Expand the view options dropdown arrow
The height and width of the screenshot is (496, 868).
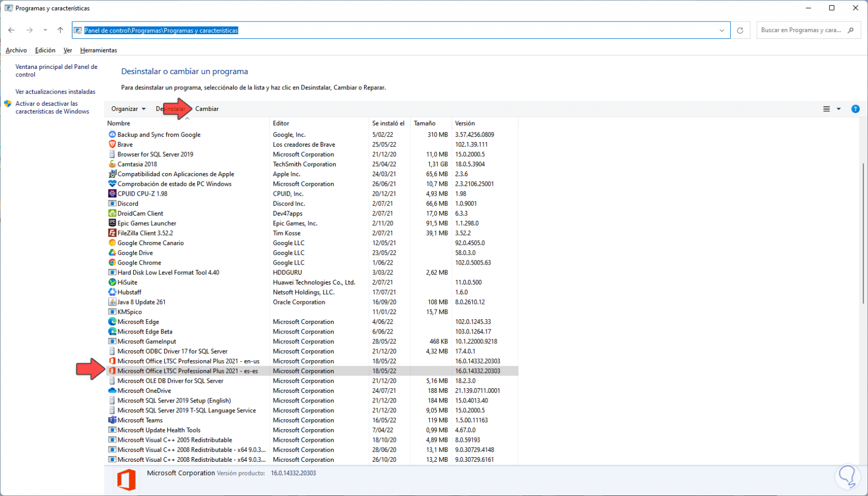[x=839, y=109]
